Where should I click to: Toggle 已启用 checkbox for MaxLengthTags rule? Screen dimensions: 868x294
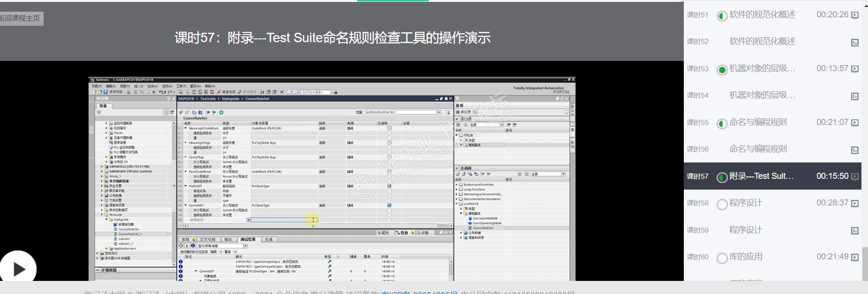[389, 143]
